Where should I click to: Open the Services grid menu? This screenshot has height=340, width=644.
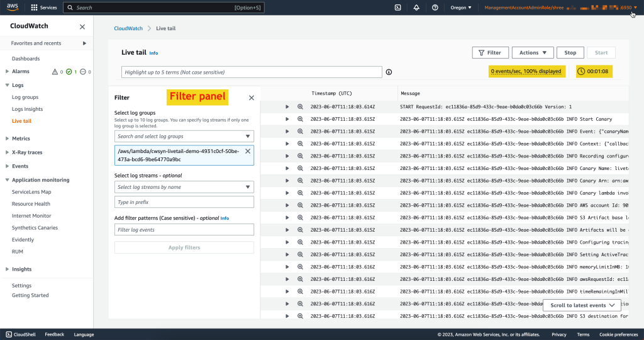pos(44,8)
